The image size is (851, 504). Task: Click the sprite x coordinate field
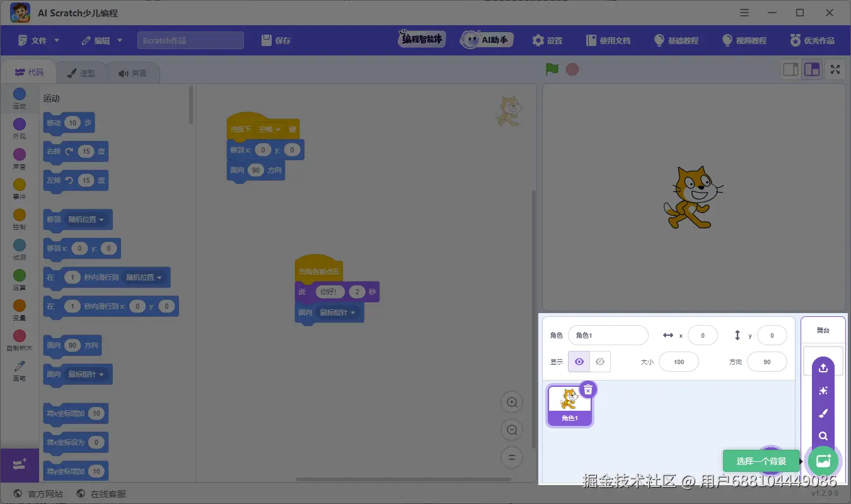tap(702, 335)
